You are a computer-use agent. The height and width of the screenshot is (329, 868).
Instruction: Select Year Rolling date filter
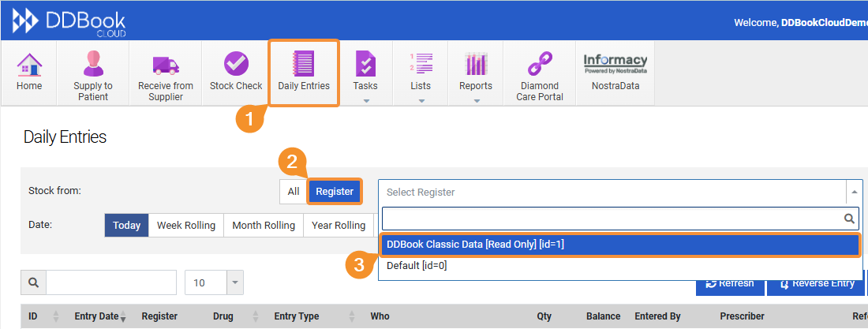pyautogui.click(x=339, y=226)
